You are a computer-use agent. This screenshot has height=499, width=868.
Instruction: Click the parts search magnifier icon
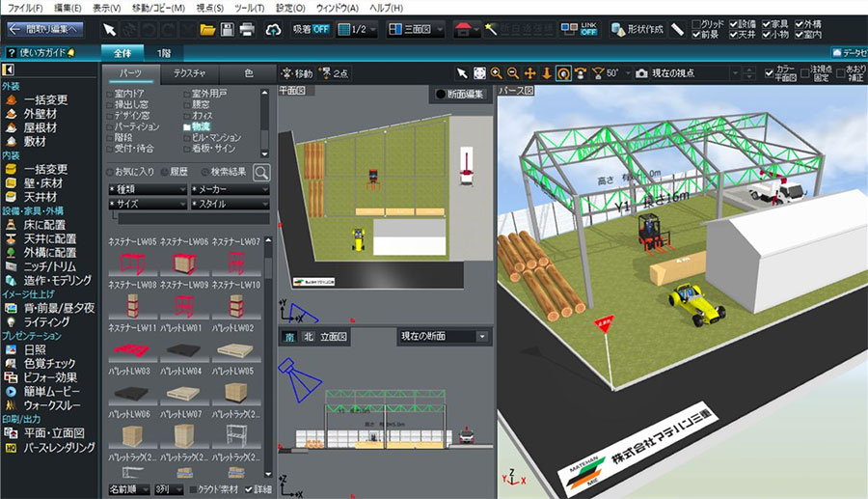coord(261,172)
